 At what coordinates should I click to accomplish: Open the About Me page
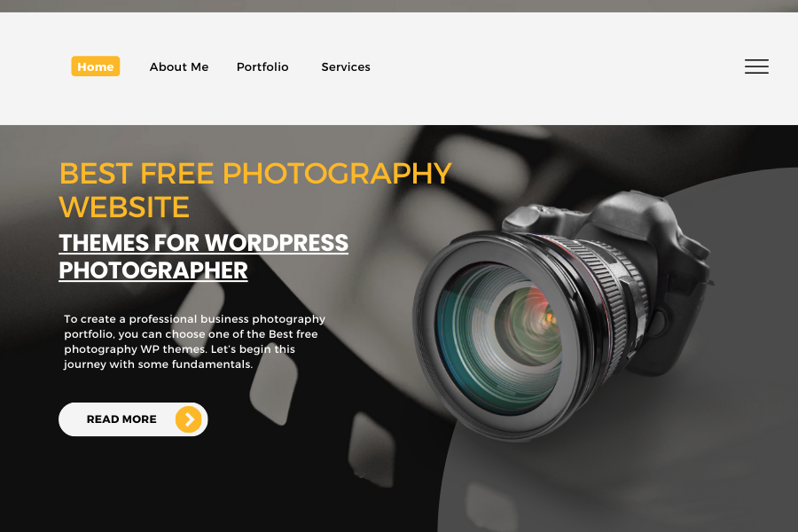tap(179, 66)
